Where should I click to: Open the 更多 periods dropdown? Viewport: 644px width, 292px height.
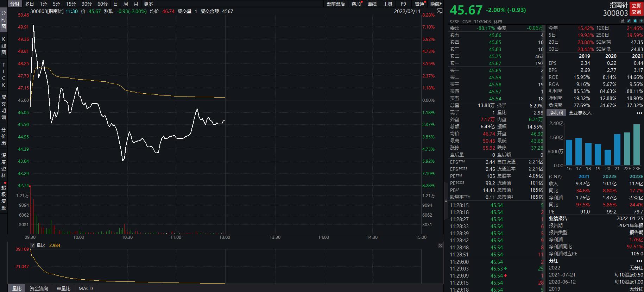[149, 4]
